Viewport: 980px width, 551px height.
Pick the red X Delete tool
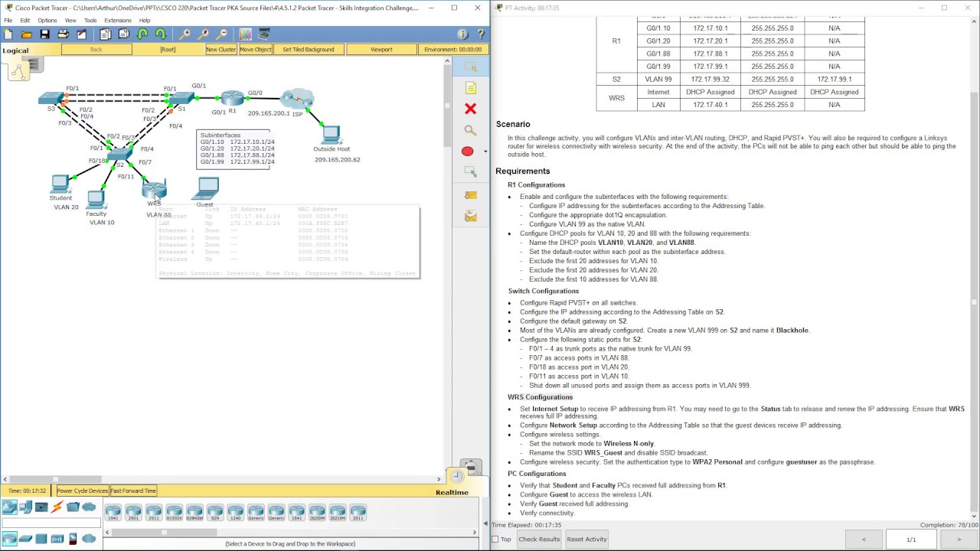pos(470,109)
